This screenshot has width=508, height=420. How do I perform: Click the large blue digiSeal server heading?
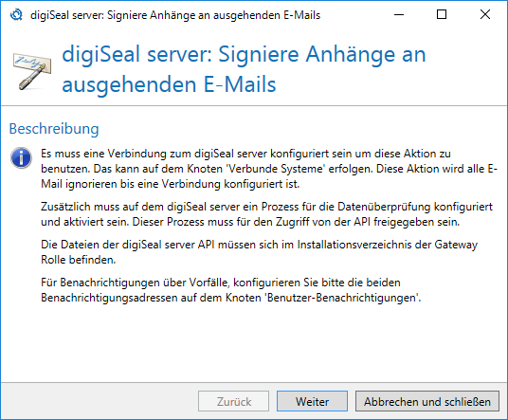(244, 69)
